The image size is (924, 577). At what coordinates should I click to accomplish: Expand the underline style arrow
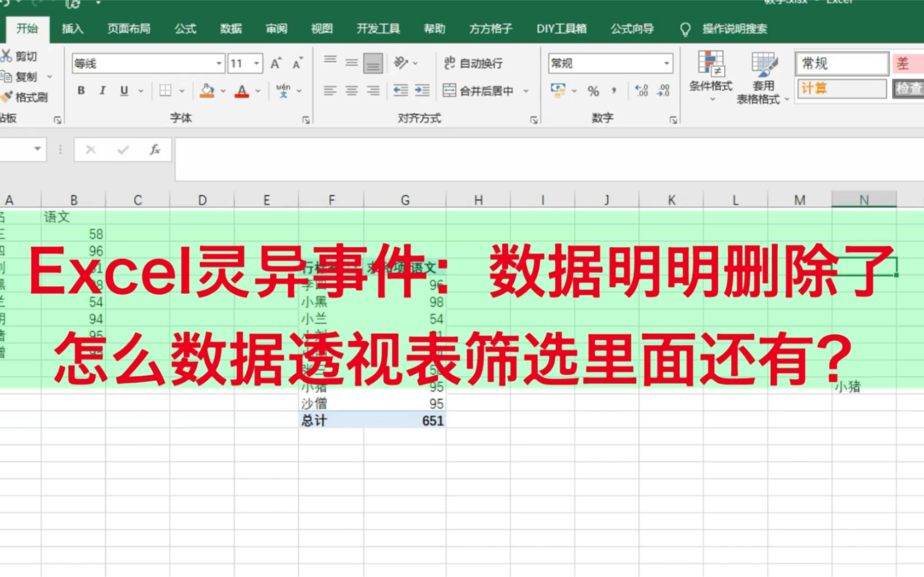pos(141,91)
